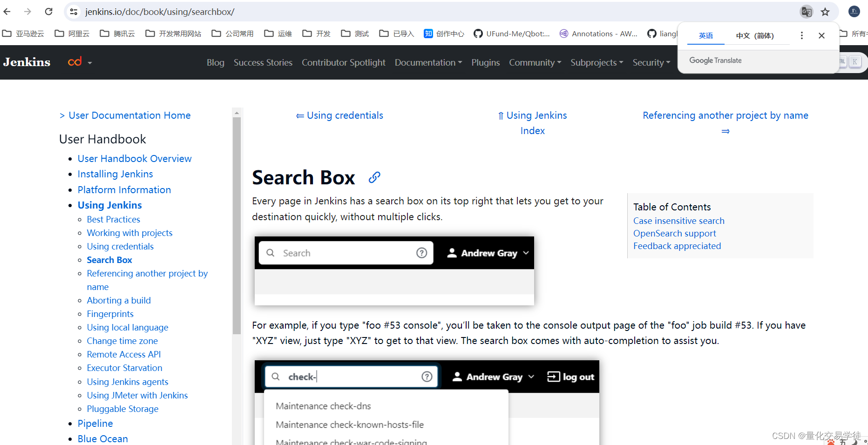The image size is (868, 445).
Task: Open Contributor Spotlight in the nav bar
Action: [344, 62]
